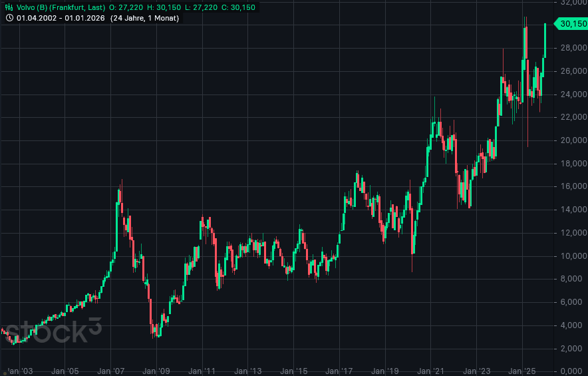This screenshot has height=376, width=588.
Task: Click the clock icon before the date range
Action: tap(9, 18)
